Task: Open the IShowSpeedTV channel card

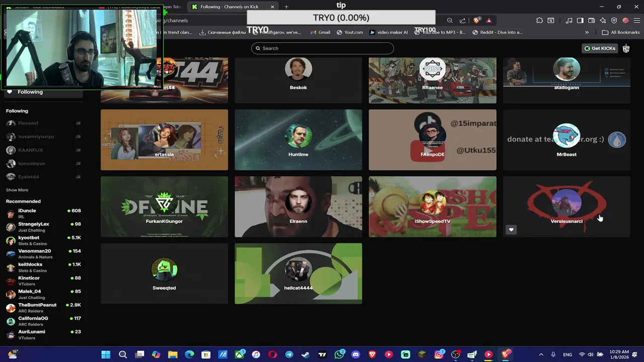Action: tap(432, 207)
